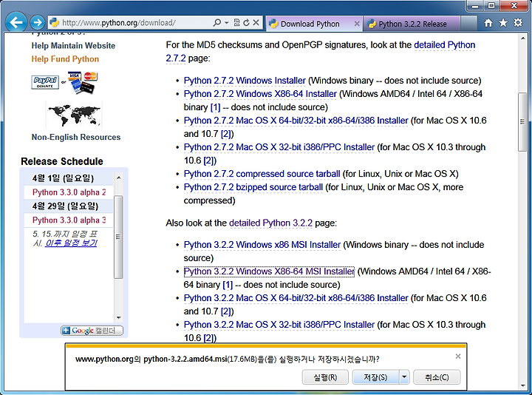Viewport: 532px width, 395px height.
Task: Click the calendar widget scroll down arrow
Action: pos(118,318)
